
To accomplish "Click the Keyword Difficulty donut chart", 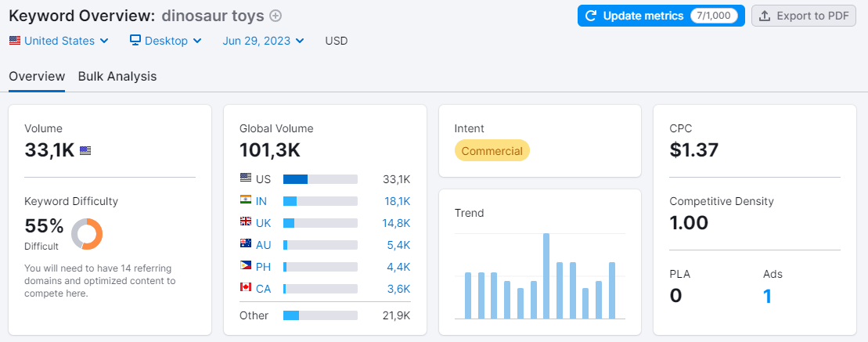I will pyautogui.click(x=87, y=234).
